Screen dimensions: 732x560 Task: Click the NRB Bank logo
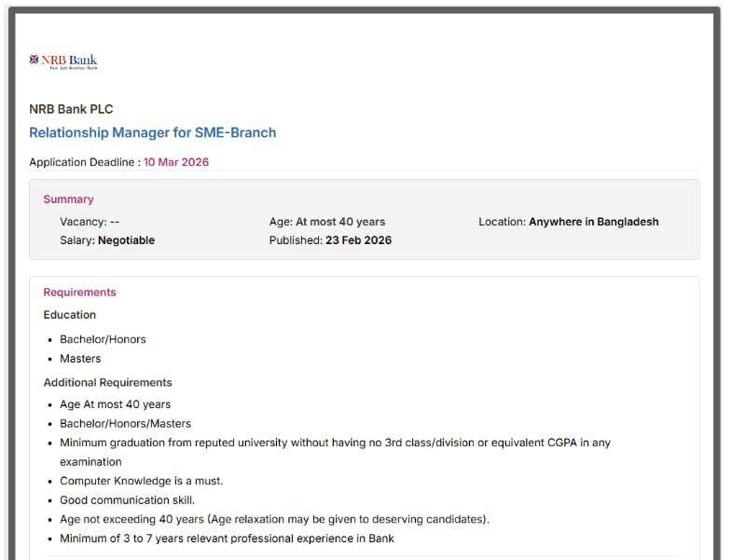tap(62, 61)
